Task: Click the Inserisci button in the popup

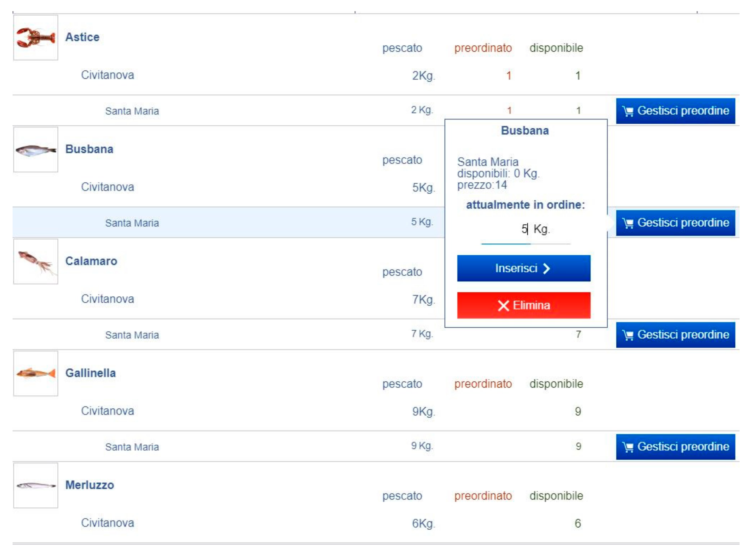Action: (524, 268)
